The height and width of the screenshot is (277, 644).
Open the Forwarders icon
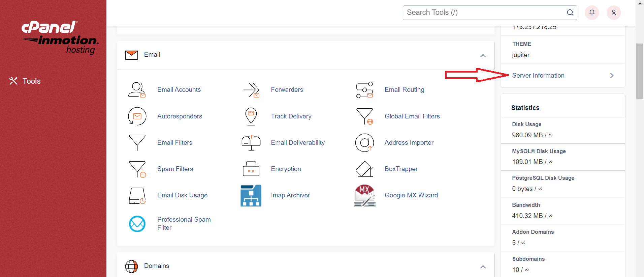251,90
